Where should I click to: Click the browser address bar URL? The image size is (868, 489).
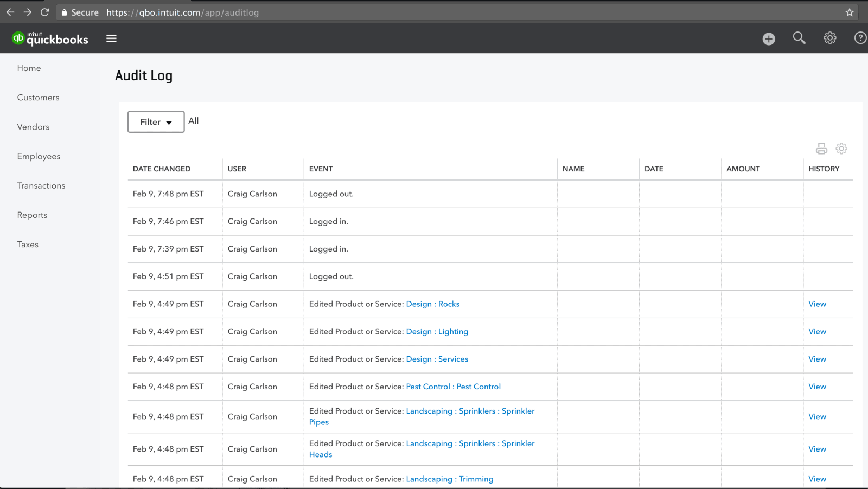[x=183, y=12]
